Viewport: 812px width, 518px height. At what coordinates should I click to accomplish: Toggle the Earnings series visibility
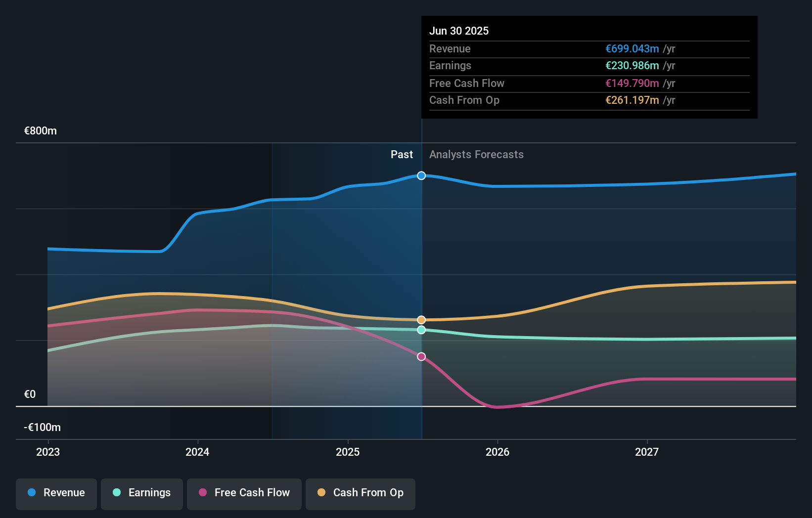[142, 493]
